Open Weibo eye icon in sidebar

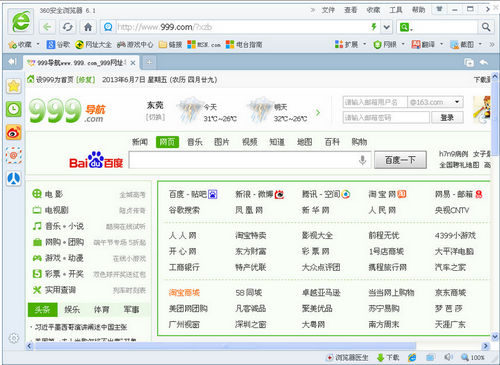[14, 133]
